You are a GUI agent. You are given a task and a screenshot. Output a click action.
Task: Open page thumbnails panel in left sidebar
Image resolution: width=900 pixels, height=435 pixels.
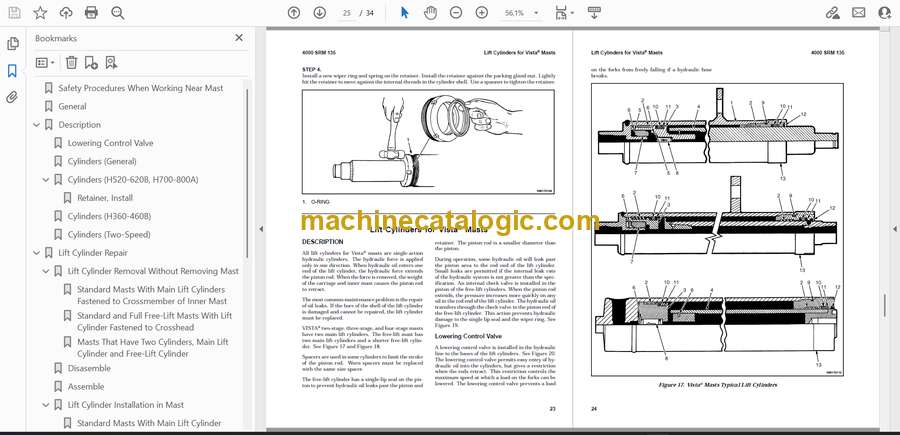coord(12,44)
